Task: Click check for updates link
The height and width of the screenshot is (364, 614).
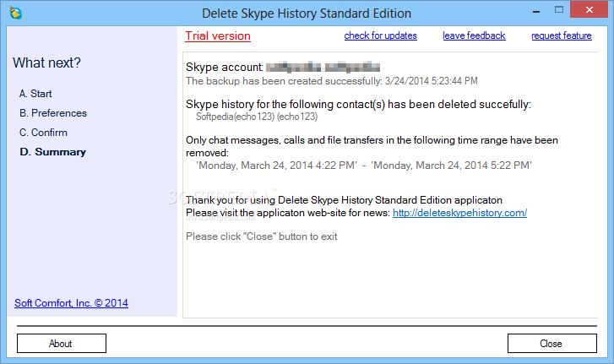Action: click(x=380, y=35)
